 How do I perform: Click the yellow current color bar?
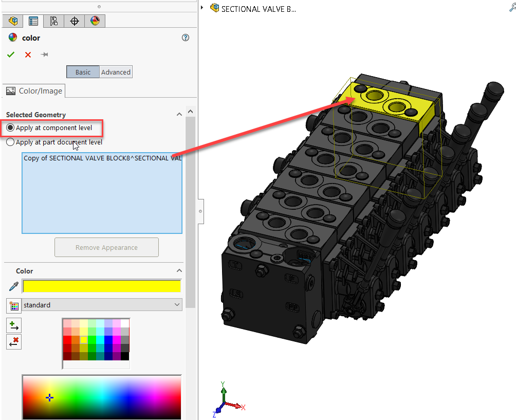pyautogui.click(x=102, y=286)
